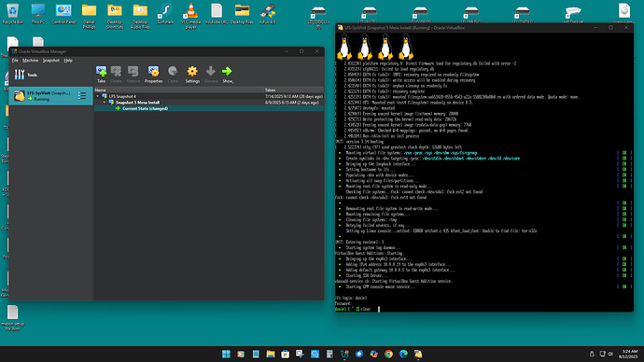Open the LFS-SysVinit machine tools list icon

pyautogui.click(x=82, y=96)
